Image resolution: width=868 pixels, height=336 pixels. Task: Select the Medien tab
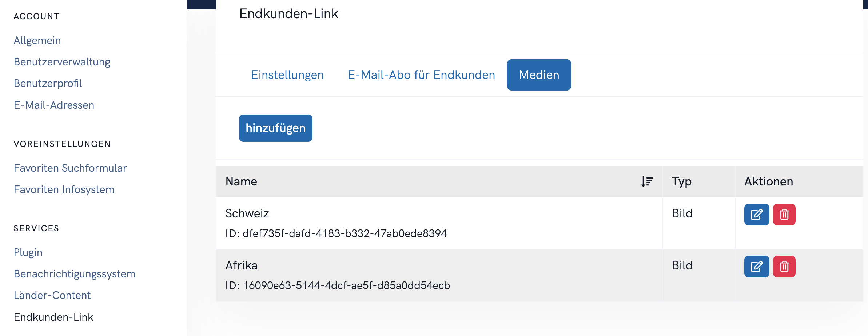(x=539, y=75)
